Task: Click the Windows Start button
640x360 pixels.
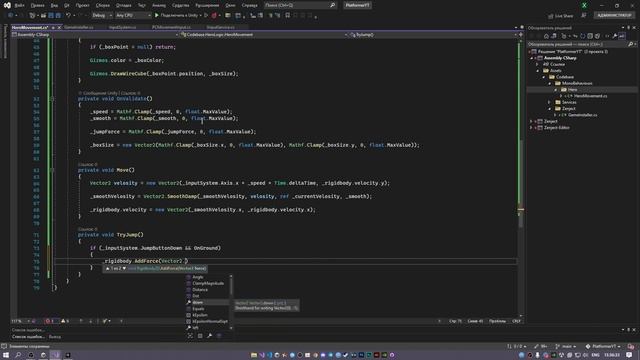Action: coord(6,355)
